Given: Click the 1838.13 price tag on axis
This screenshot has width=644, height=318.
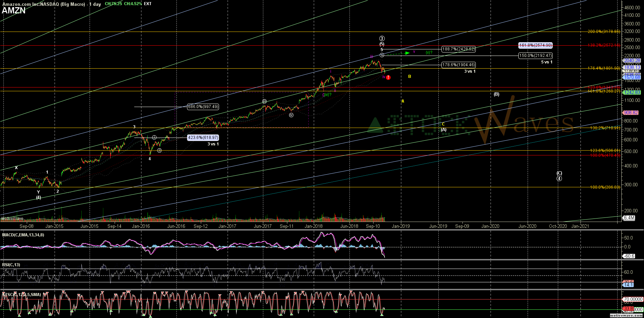Looking at the screenshot, I should coord(632,68).
